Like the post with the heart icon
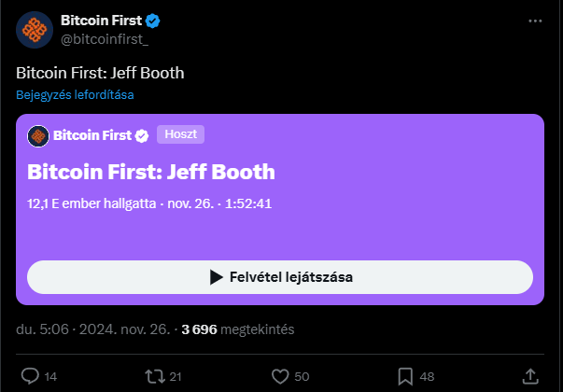 click(x=280, y=376)
